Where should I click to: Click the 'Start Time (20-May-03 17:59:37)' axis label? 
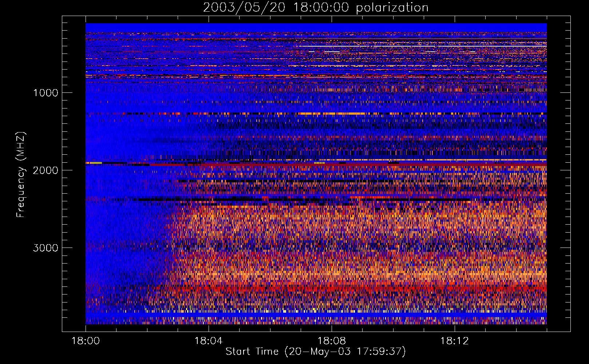316,352
